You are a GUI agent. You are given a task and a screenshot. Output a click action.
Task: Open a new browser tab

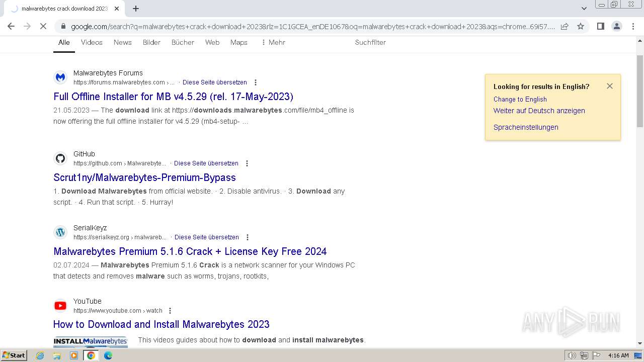click(x=136, y=9)
